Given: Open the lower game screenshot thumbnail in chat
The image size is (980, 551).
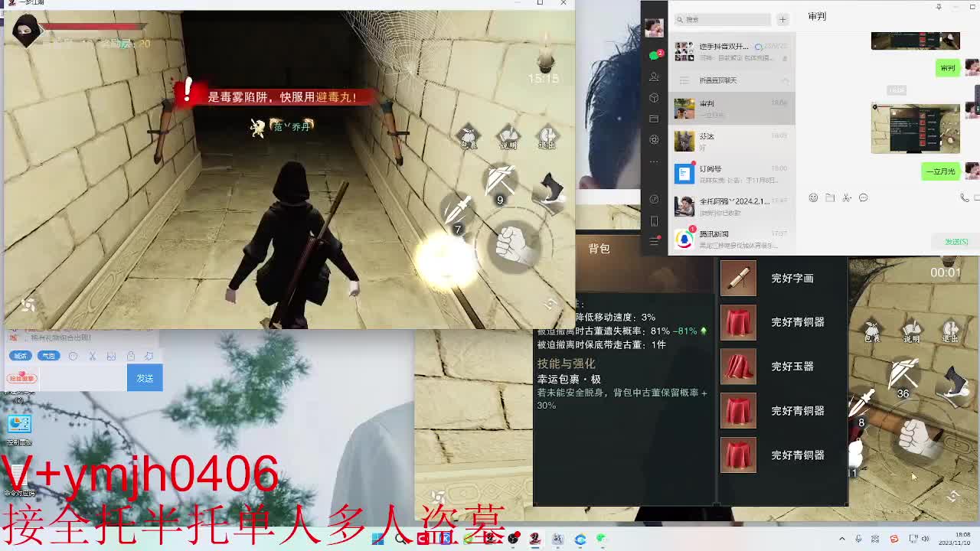Looking at the screenshot, I should pyautogui.click(x=915, y=128).
